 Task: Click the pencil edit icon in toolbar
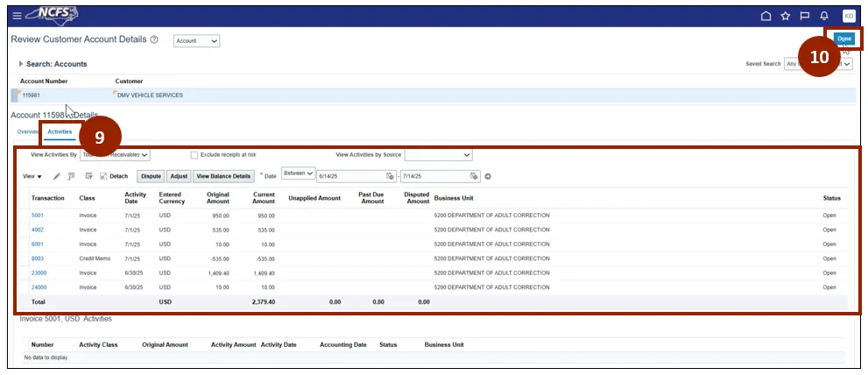pos(57,176)
